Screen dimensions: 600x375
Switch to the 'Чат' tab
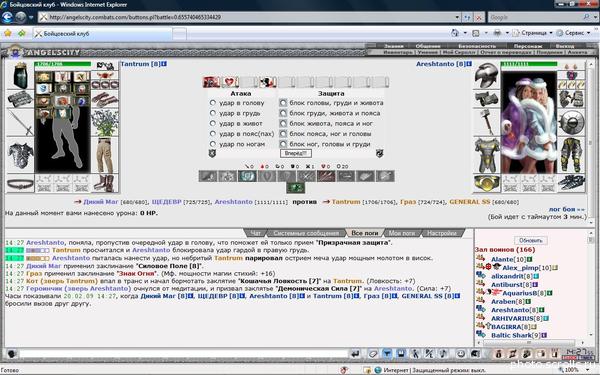pos(255,233)
